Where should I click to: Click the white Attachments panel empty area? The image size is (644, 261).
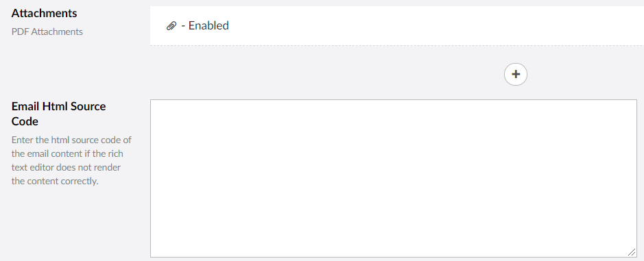(x=436, y=25)
